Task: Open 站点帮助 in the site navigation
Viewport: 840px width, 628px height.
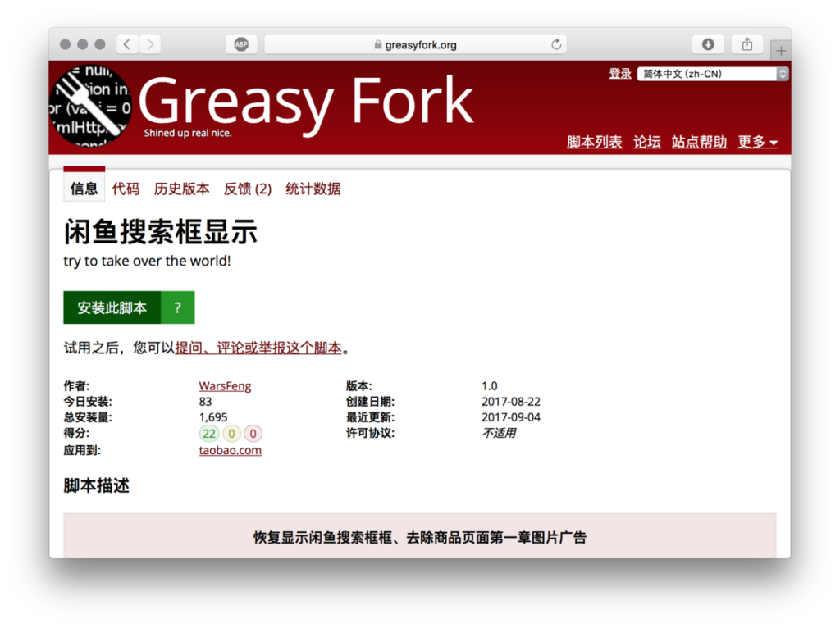Action: point(699,142)
